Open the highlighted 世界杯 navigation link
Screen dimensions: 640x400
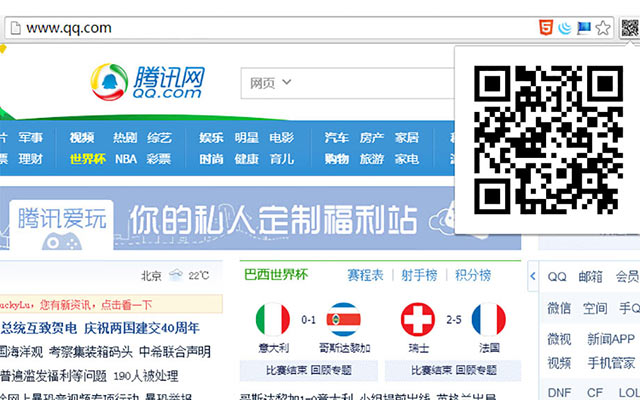tap(88, 159)
